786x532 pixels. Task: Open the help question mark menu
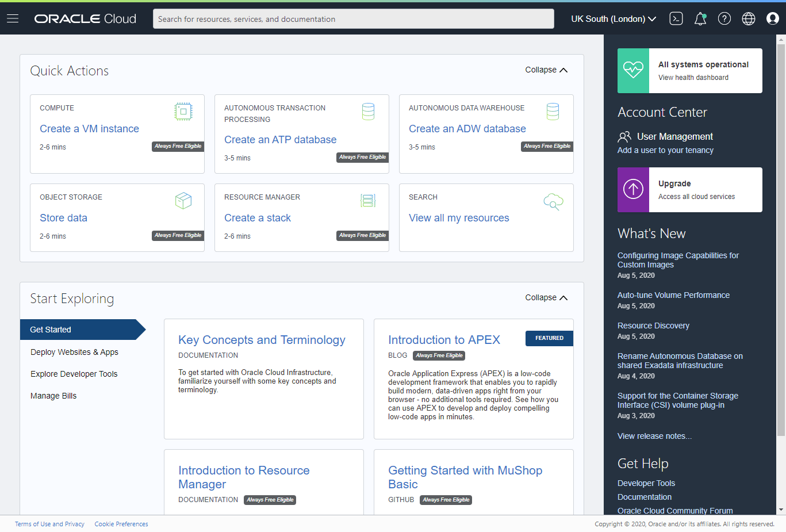[724, 18]
